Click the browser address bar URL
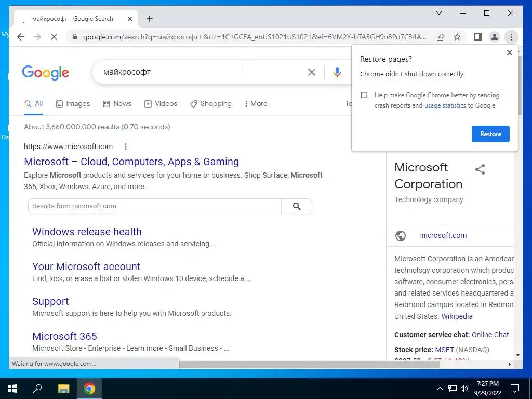The height and width of the screenshot is (399, 532). pos(255,37)
